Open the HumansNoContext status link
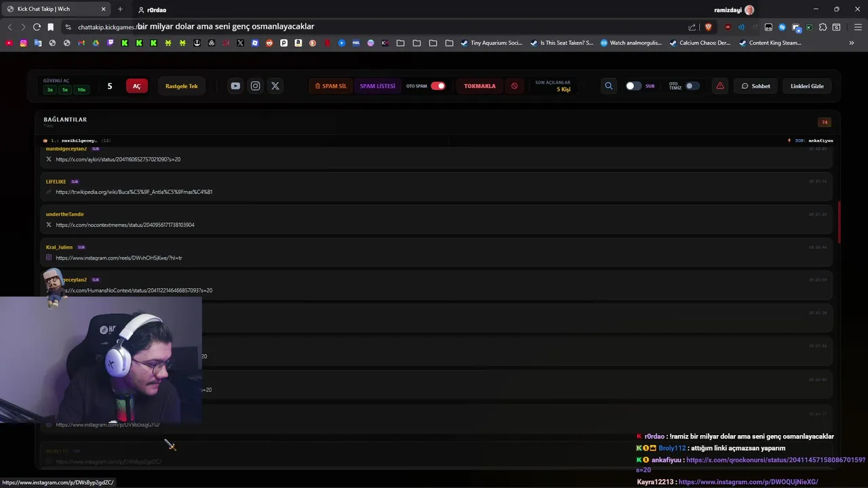This screenshot has width=868, height=488. [x=138, y=290]
